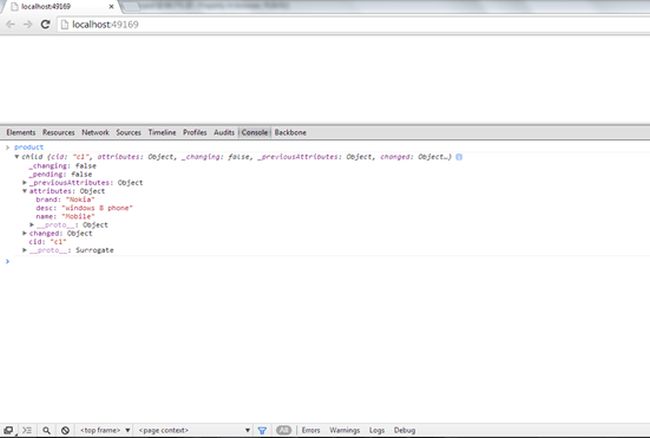
Task: Click the cid: "c1" property
Action: (47, 242)
